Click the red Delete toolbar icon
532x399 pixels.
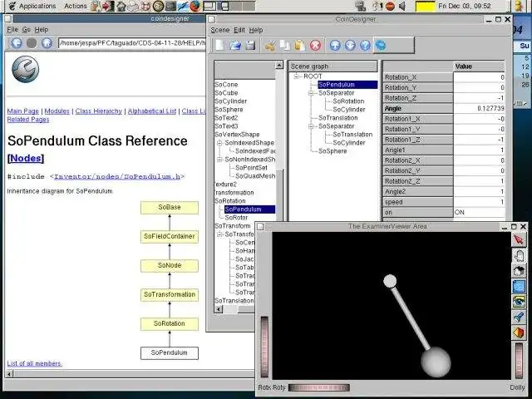pyautogui.click(x=316, y=45)
